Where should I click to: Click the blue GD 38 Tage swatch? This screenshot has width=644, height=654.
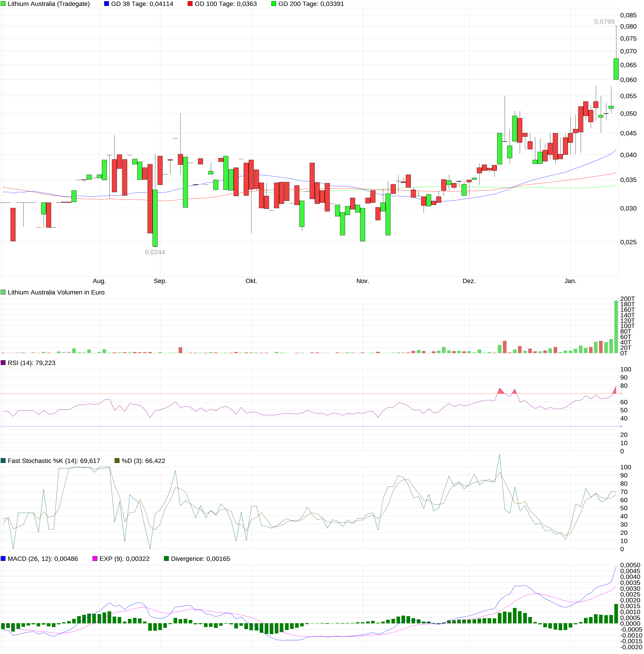point(107,4)
